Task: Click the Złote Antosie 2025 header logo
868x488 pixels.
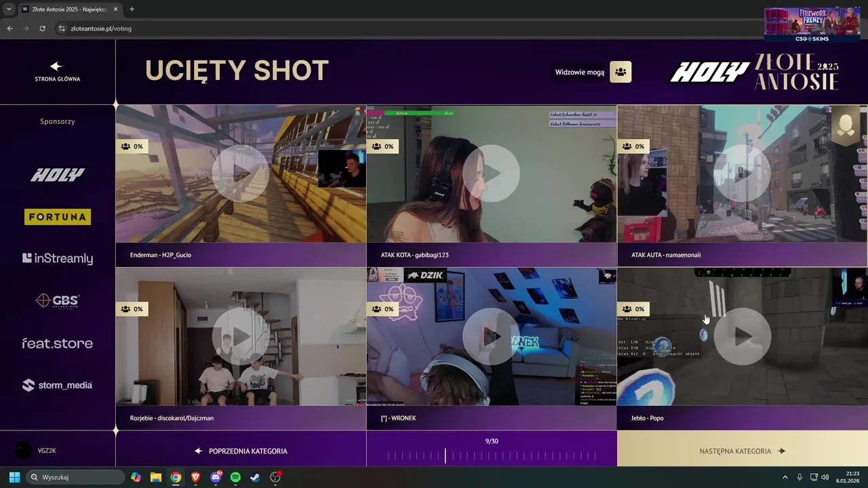Action: click(x=797, y=72)
